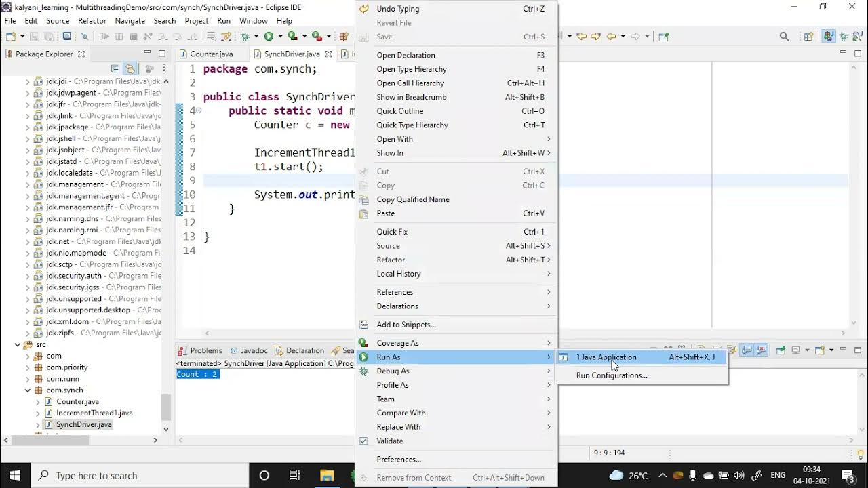Click the Coverage run toolbar icon
The width and height of the screenshot is (868, 488).
292,37
